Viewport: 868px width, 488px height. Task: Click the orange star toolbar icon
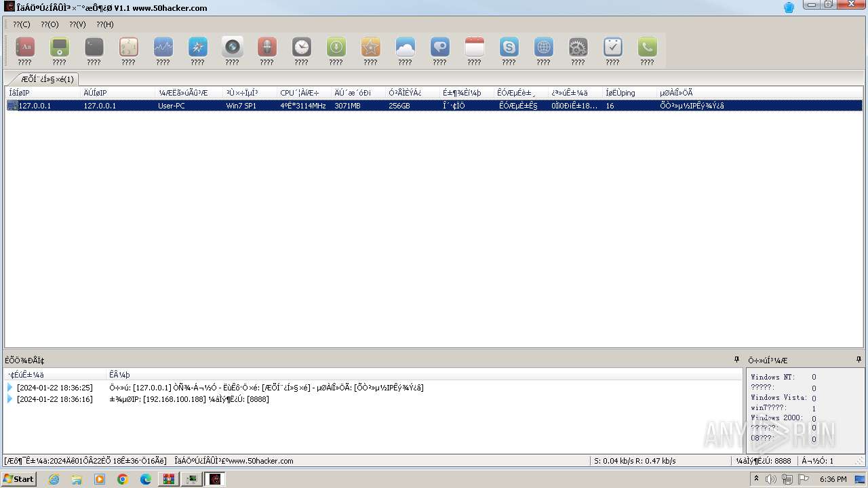pyautogui.click(x=370, y=47)
